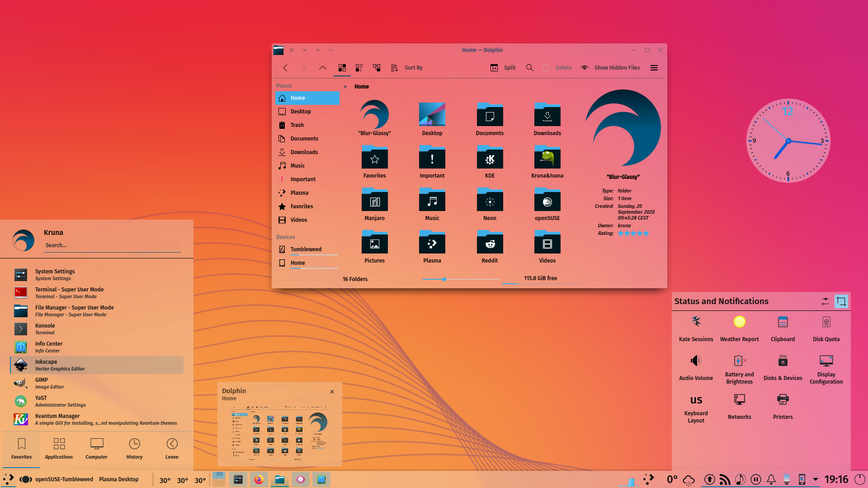This screenshot has width=868, height=488.
Task: Open the launcher Leave tab
Action: 172,449
